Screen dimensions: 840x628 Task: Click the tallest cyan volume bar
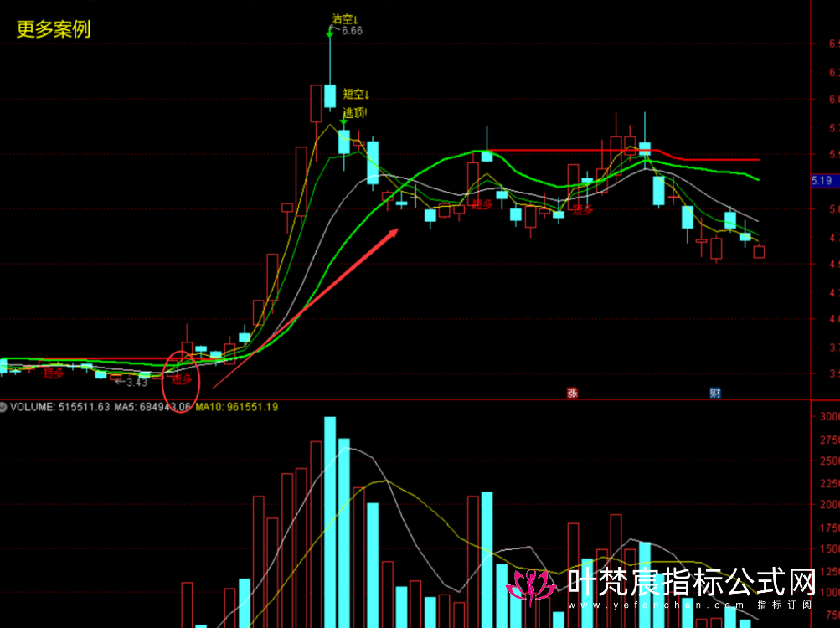click(x=330, y=522)
